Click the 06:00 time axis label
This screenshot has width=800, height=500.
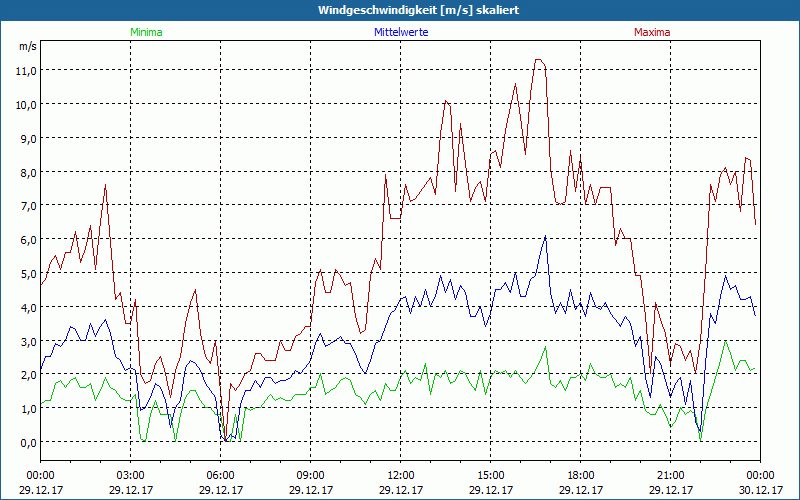[x=221, y=475]
